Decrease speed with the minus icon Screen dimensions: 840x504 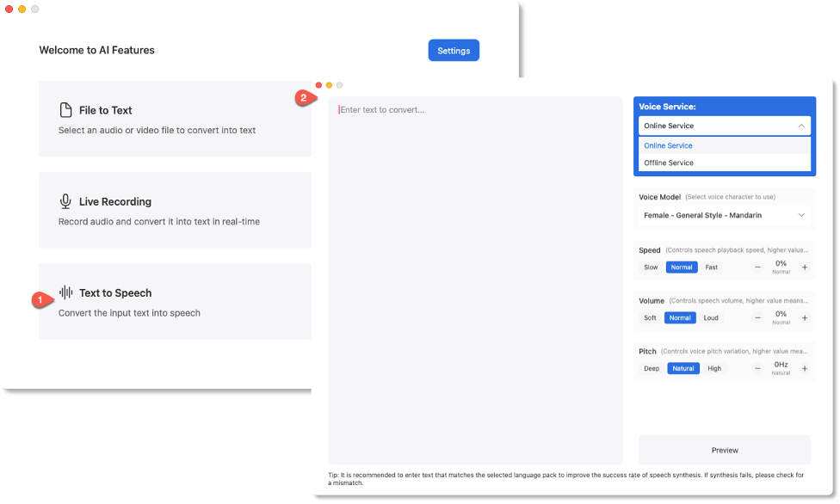click(x=757, y=267)
